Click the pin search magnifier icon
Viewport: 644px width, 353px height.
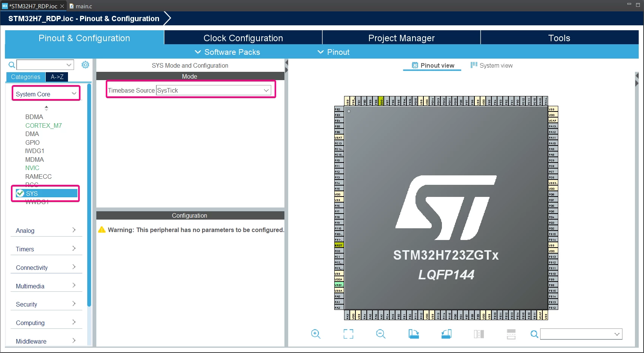click(534, 334)
